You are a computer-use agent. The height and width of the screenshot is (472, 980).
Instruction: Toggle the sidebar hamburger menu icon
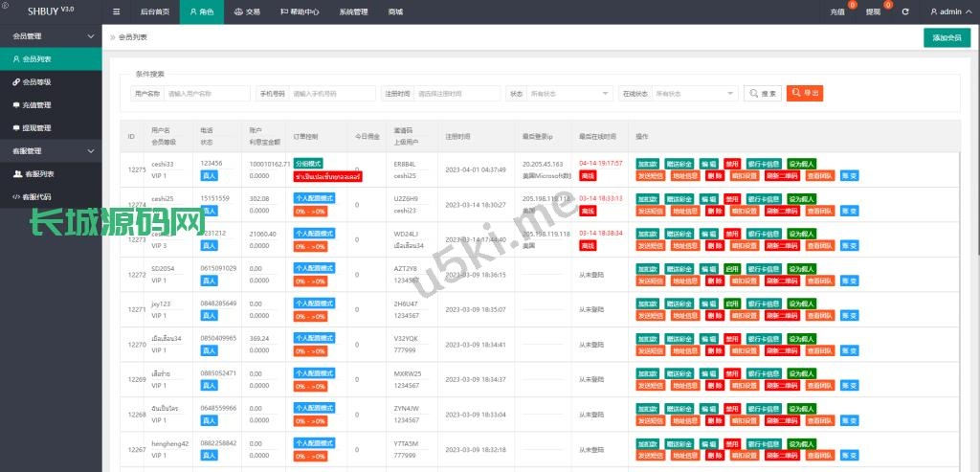coord(117,12)
